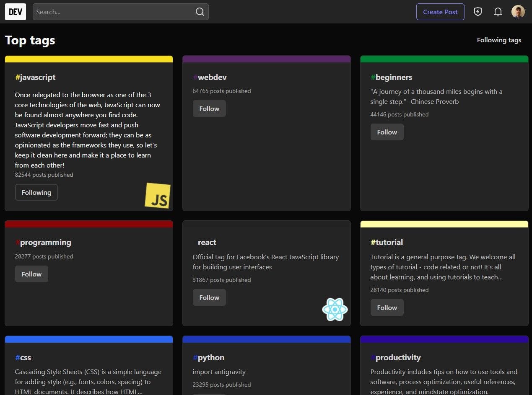Follow the react tag

pos(209,297)
